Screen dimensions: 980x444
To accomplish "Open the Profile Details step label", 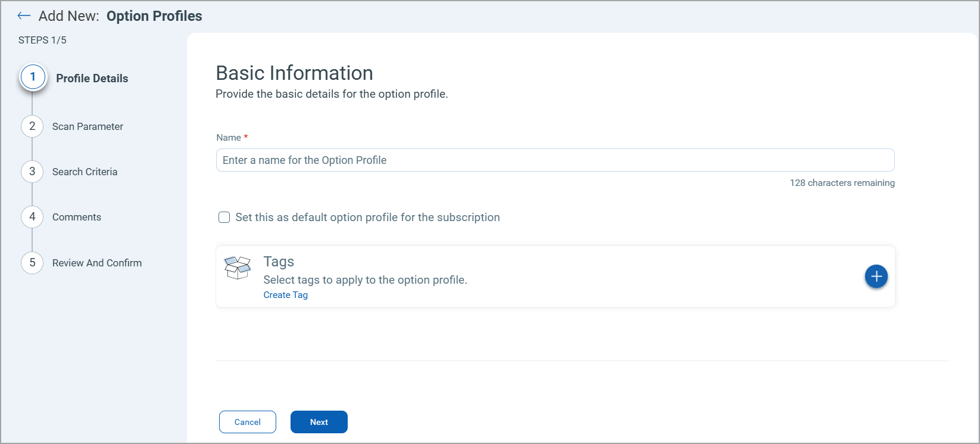I will tap(92, 79).
